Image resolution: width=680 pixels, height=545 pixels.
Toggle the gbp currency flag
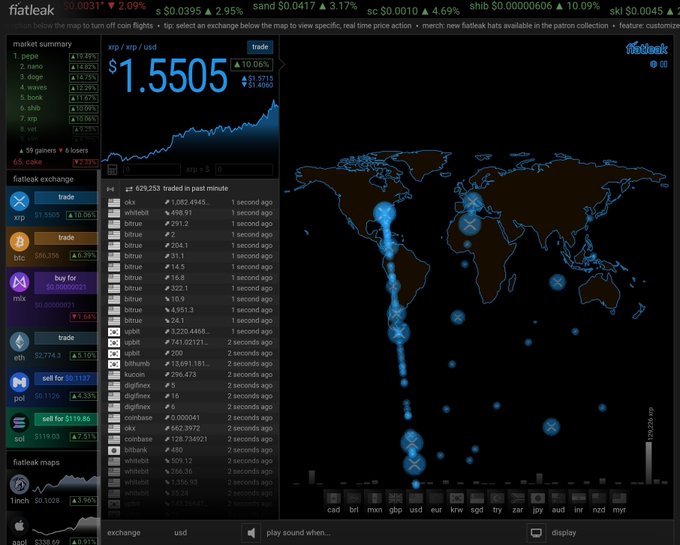tap(395, 498)
